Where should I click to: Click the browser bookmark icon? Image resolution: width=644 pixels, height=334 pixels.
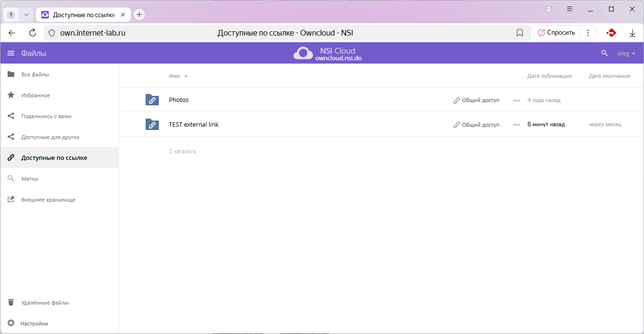click(519, 33)
